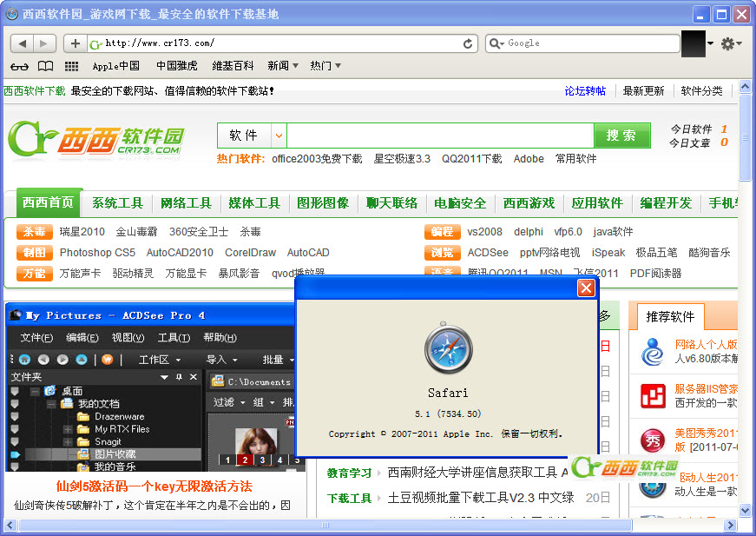The image size is (756, 536).
Task: Go forward with the Safari forward arrow
Action: click(x=44, y=43)
